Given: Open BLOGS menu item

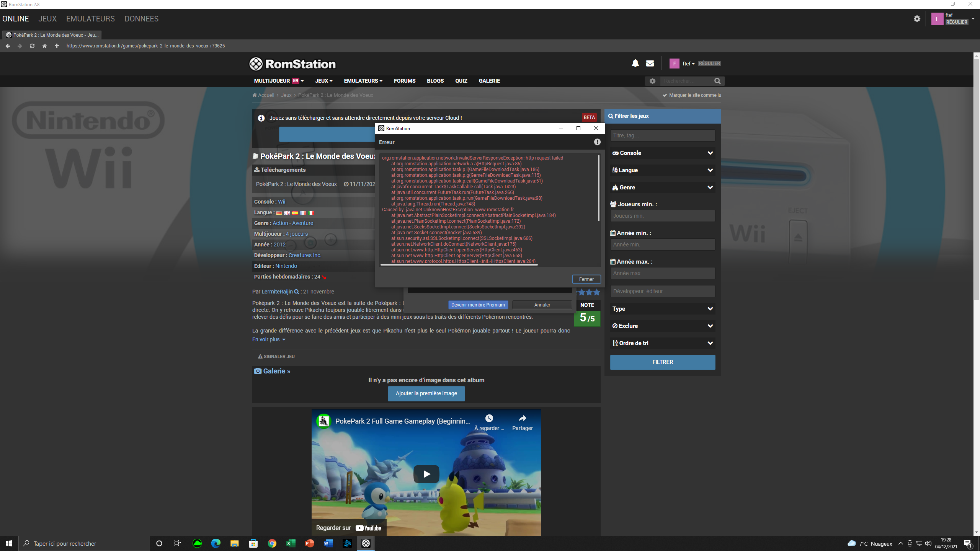Looking at the screenshot, I should (435, 81).
